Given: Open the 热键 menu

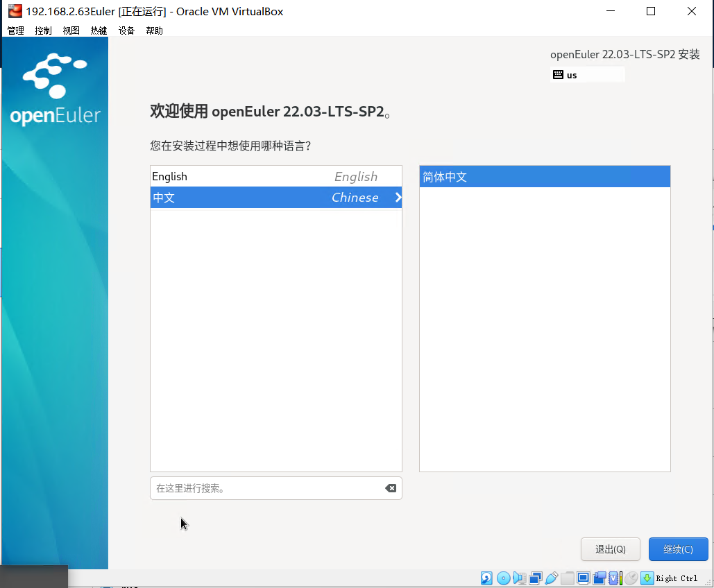Looking at the screenshot, I should [x=99, y=31].
